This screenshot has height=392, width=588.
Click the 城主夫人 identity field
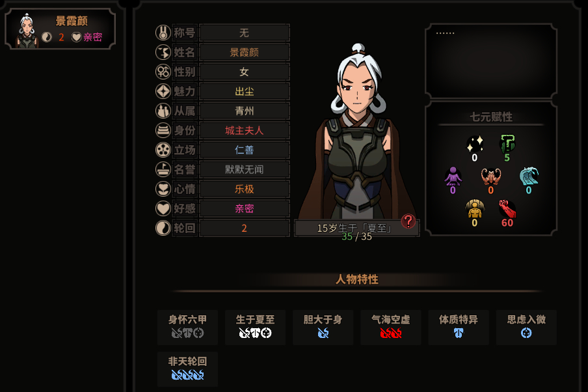[x=244, y=130]
